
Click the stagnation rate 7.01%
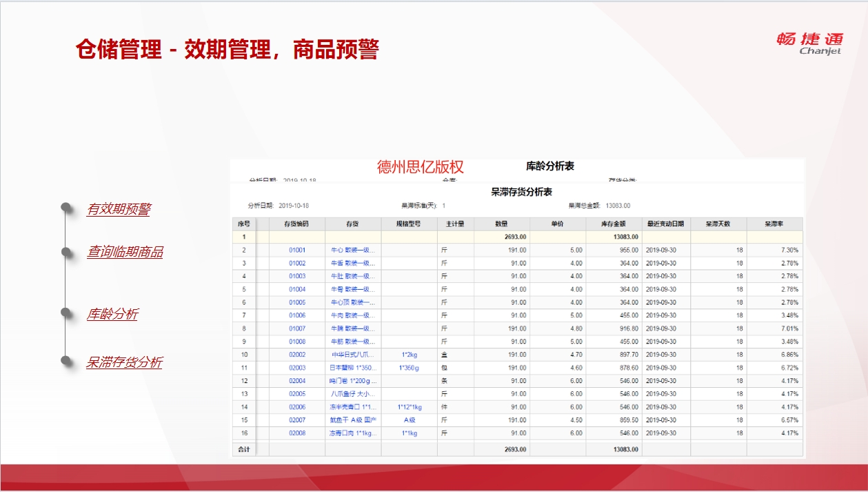790,328
